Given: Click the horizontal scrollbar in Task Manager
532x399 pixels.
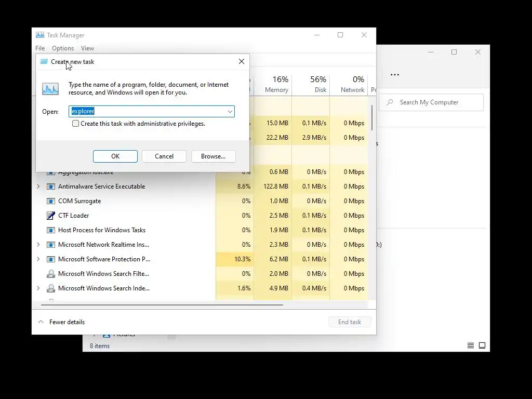Looking at the screenshot, I should coord(162,304).
